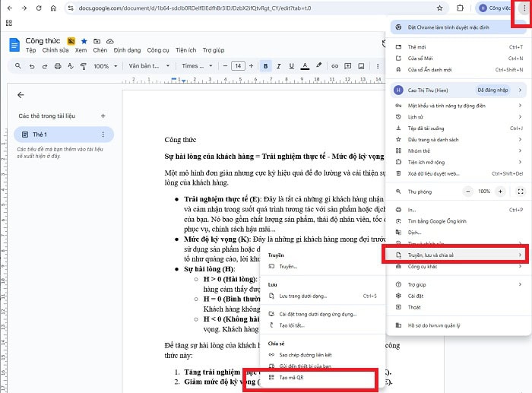The image size is (532, 393).
Task: Bookmark this page with the star icon
Action: pos(440,8)
